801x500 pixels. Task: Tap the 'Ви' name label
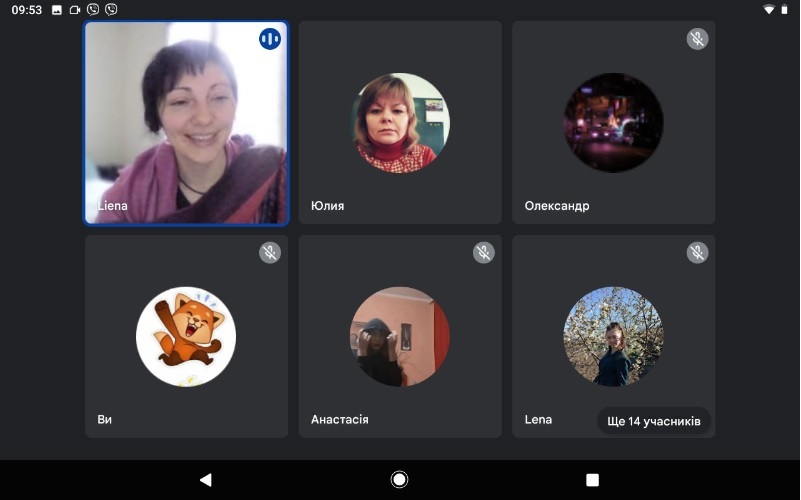coord(104,419)
